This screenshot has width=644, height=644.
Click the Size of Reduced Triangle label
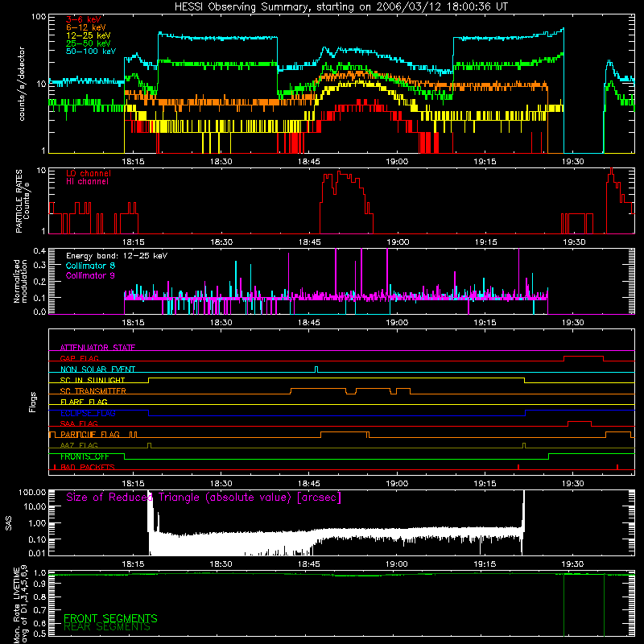(204, 497)
